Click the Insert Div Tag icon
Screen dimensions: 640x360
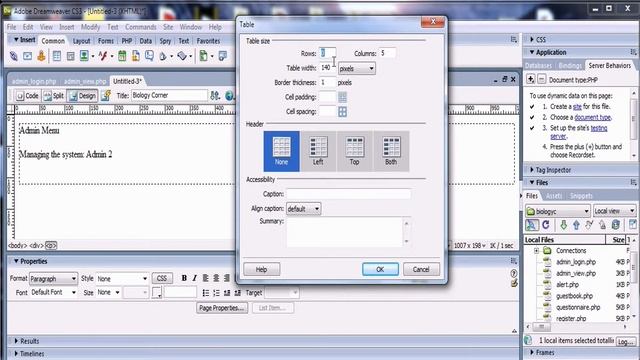[71, 56]
